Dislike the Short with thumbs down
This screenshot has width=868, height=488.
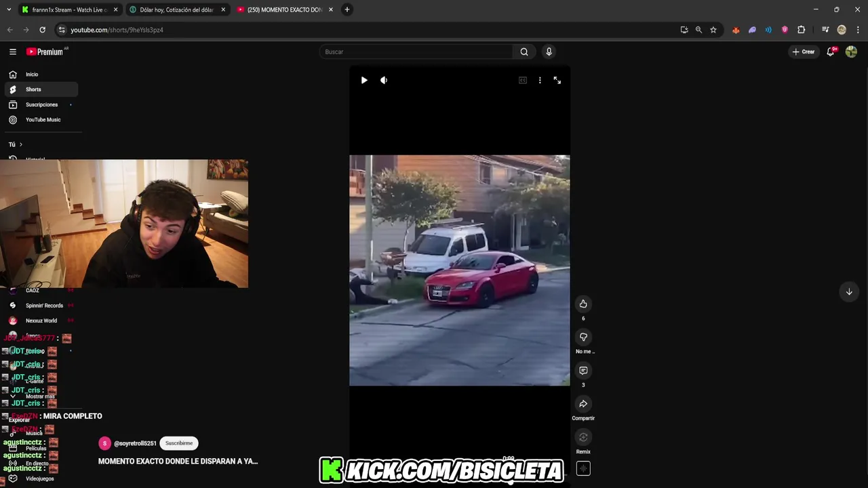583,337
